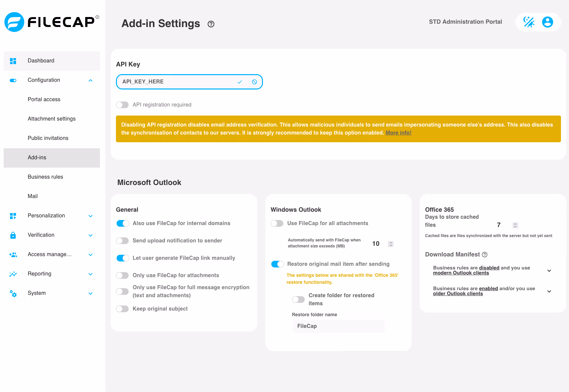Open Download Manifest help icon
This screenshot has height=392, width=569.
pyautogui.click(x=485, y=254)
